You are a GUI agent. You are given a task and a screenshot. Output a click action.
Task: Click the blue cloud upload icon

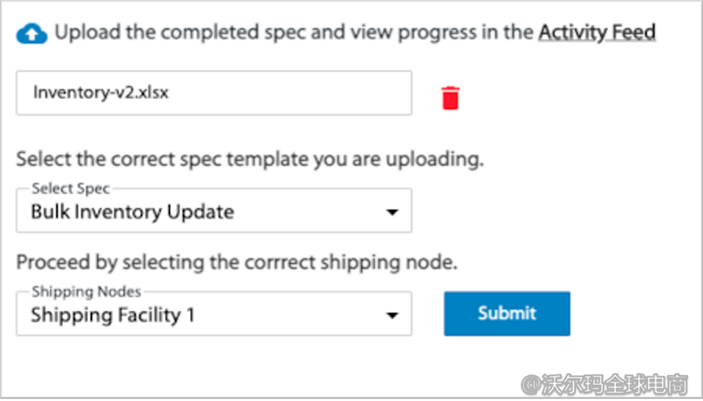click(32, 33)
